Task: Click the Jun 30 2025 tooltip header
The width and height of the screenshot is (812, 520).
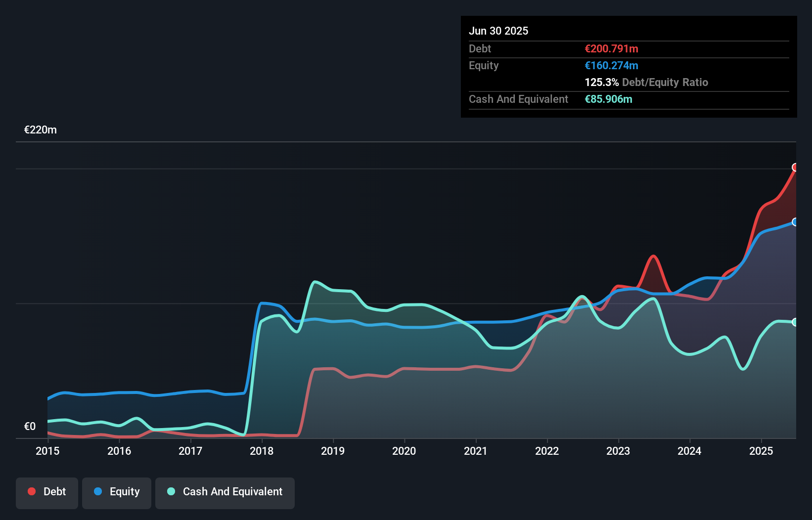Action: 498,31
